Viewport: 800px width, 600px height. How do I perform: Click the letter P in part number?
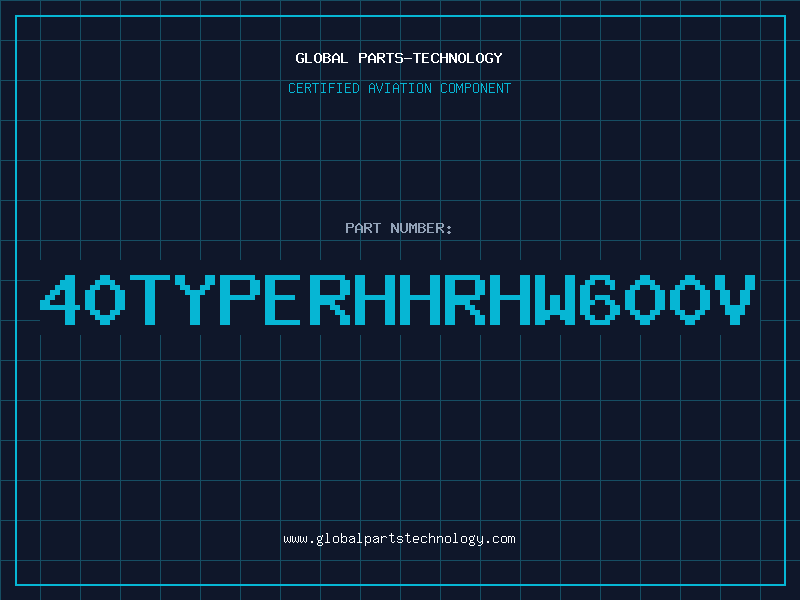click(x=241, y=299)
